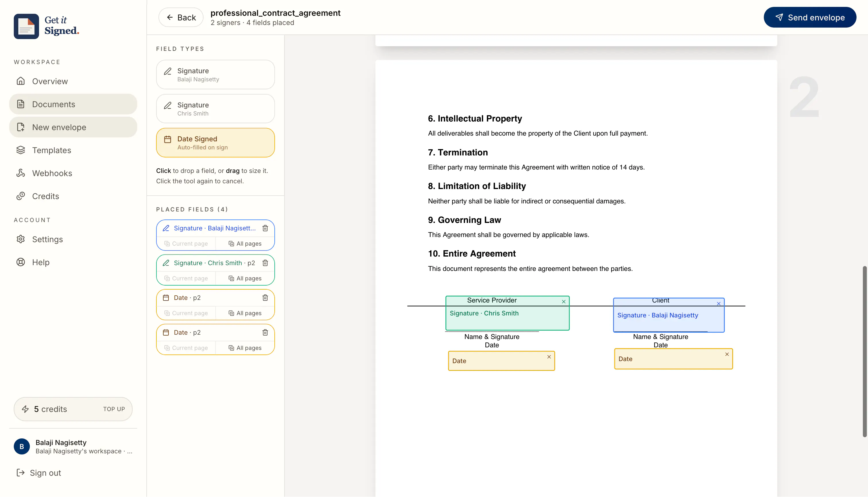The height and width of the screenshot is (497, 868).
Task: Open the Templates section
Action: 73,150
